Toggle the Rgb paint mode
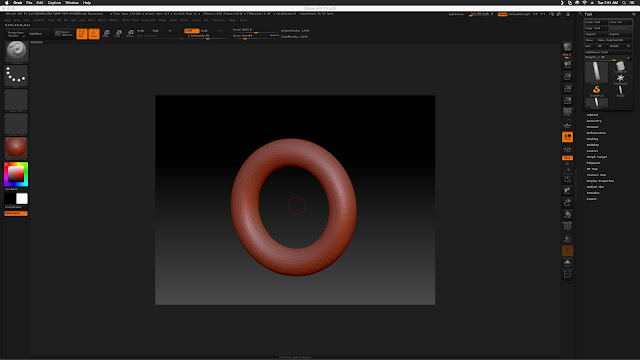640x360 pixels. 156,31
